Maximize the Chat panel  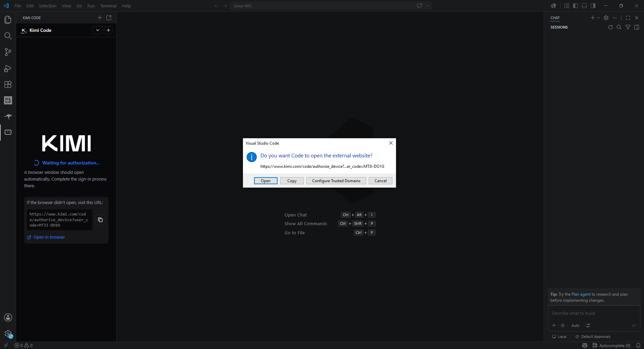pos(628,18)
